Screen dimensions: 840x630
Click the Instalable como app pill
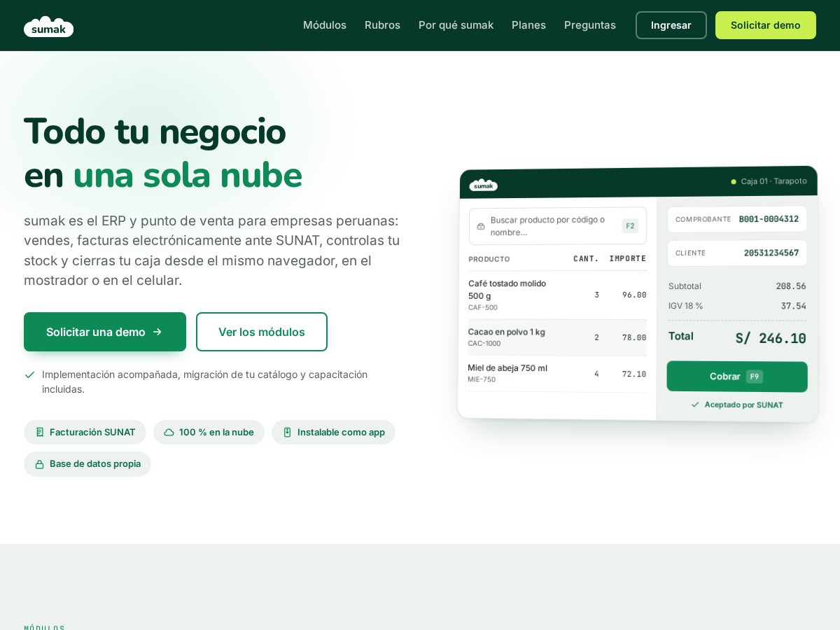[x=333, y=432]
